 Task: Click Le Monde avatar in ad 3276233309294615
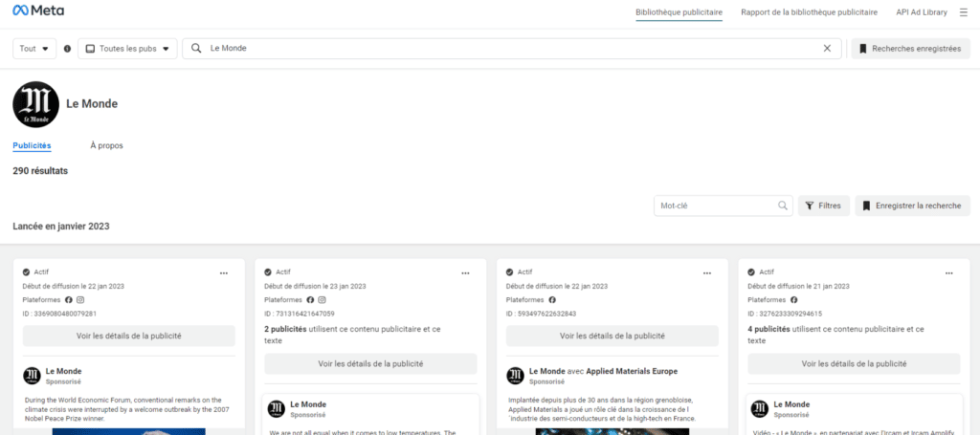click(x=759, y=409)
